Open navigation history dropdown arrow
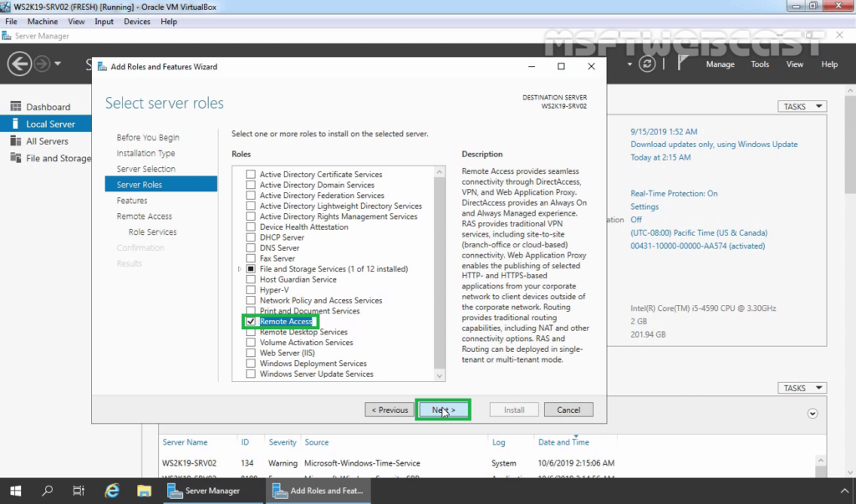The height and width of the screenshot is (504, 856). pyautogui.click(x=58, y=64)
